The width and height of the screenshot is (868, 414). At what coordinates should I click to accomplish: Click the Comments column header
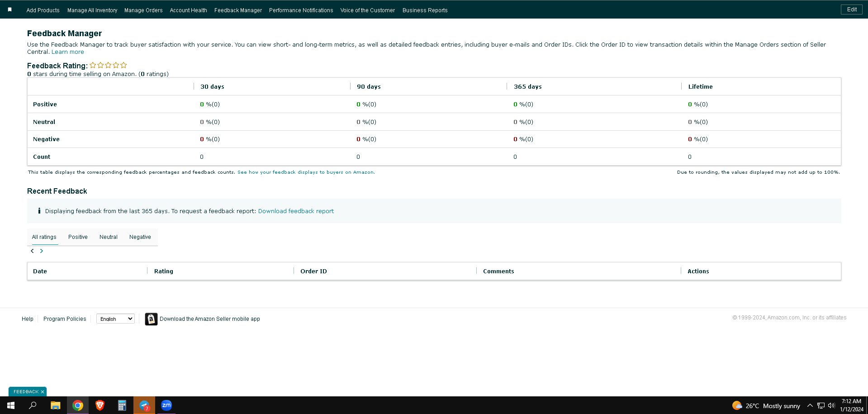pos(498,271)
